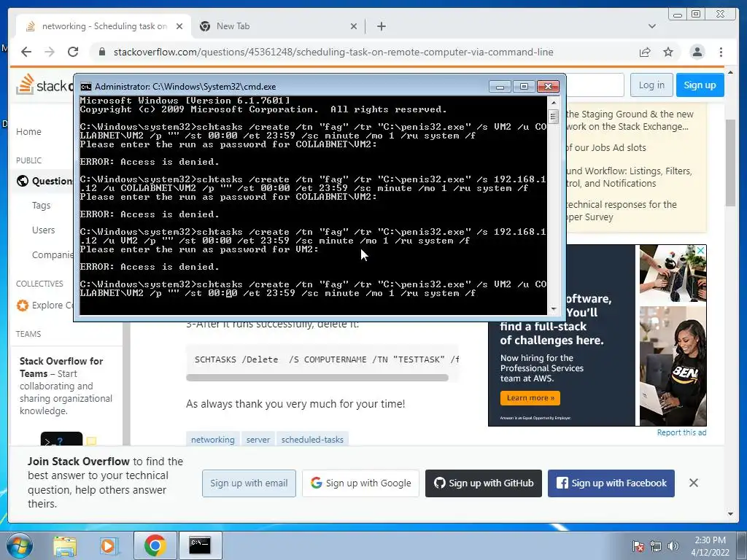This screenshot has width=747, height=560.
Task: Bookmark page with the star icon
Action: tap(668, 52)
